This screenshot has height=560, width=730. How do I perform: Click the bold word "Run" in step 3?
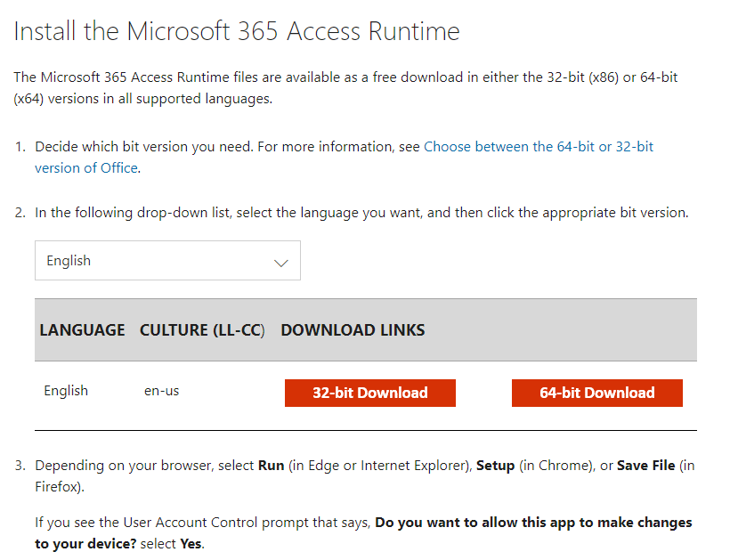pos(271,466)
